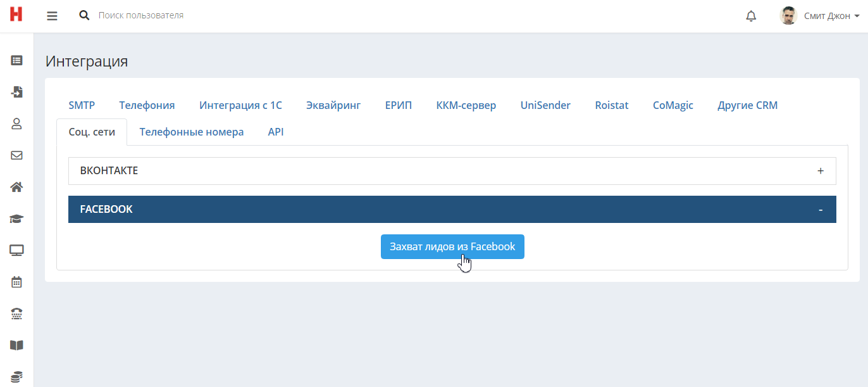The height and width of the screenshot is (387, 868).
Task: Open the CoMagic tab
Action: click(x=673, y=105)
